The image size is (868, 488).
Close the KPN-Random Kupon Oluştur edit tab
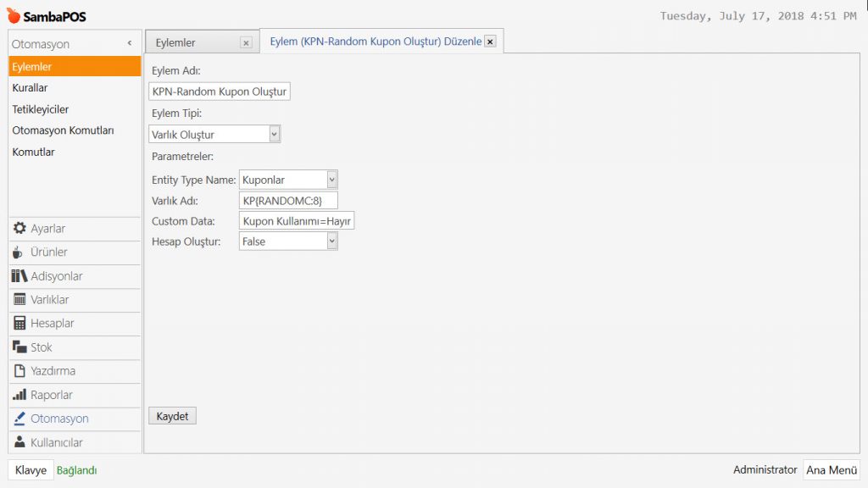tap(490, 42)
